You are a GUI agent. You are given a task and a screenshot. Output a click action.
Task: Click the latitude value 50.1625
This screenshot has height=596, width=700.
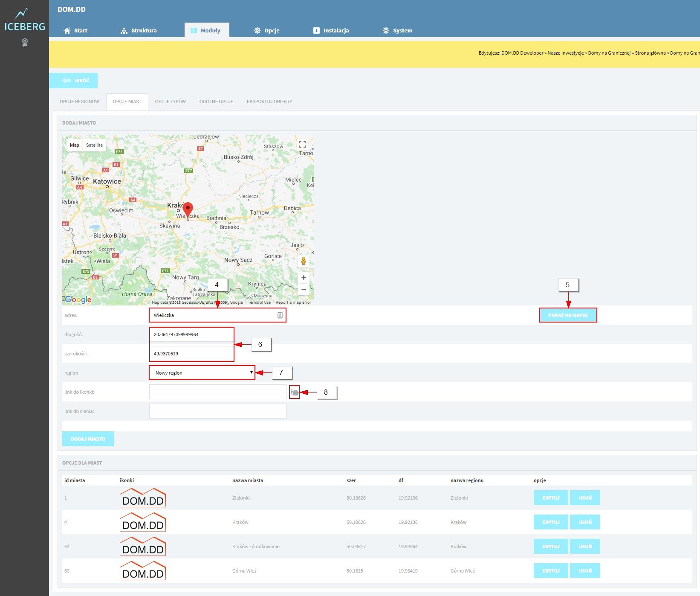355,571
